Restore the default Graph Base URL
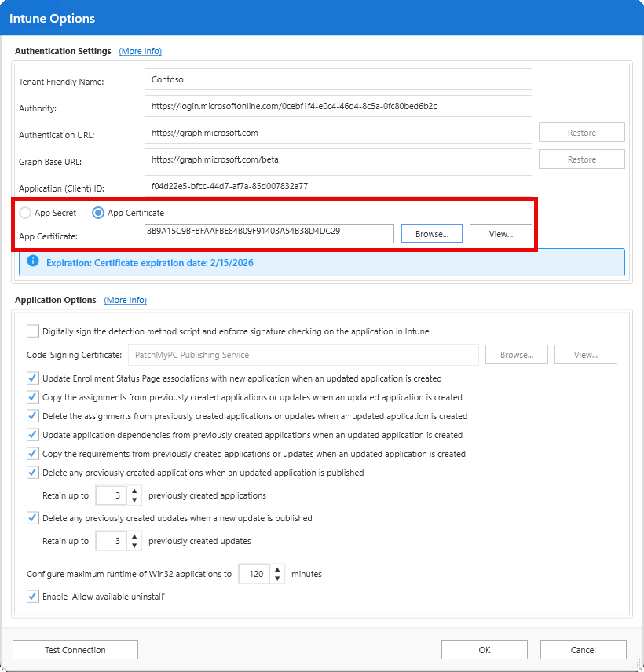The width and height of the screenshot is (644, 672). coord(581,159)
